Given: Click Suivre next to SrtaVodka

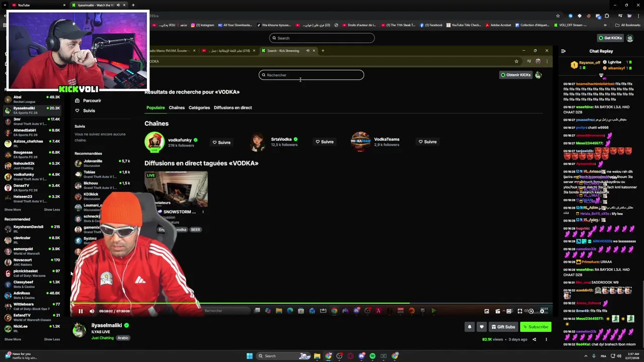Looking at the screenshot, I should coord(325,142).
